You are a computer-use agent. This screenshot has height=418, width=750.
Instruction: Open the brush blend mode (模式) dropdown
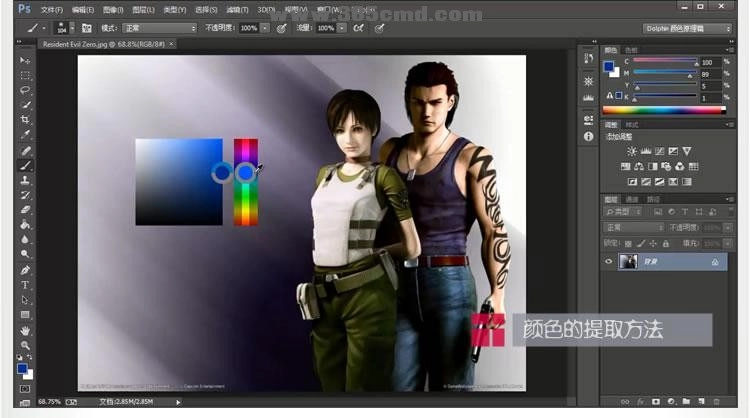click(160, 29)
